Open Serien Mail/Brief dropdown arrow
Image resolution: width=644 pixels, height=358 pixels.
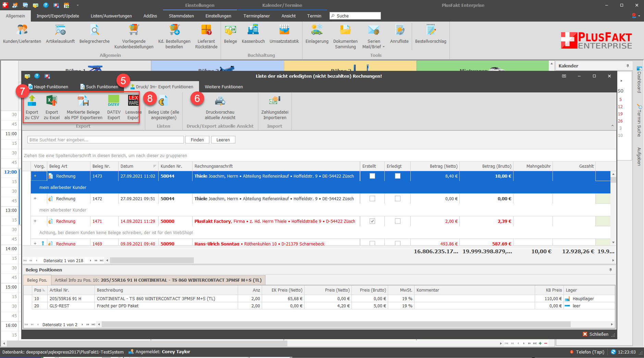[384, 47]
